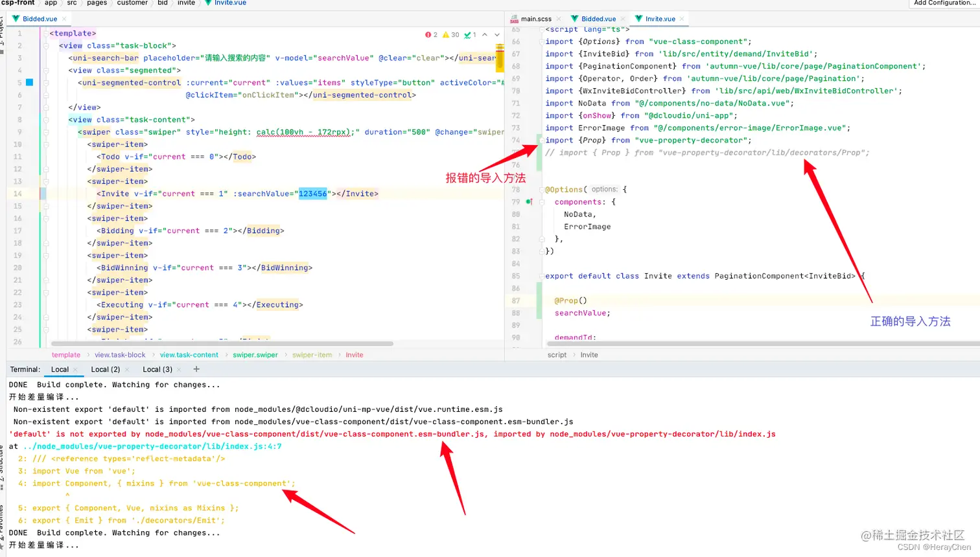Image resolution: width=980 pixels, height=557 pixels.
Task: Click the gutter override icon on line 79
Action: 529,202
